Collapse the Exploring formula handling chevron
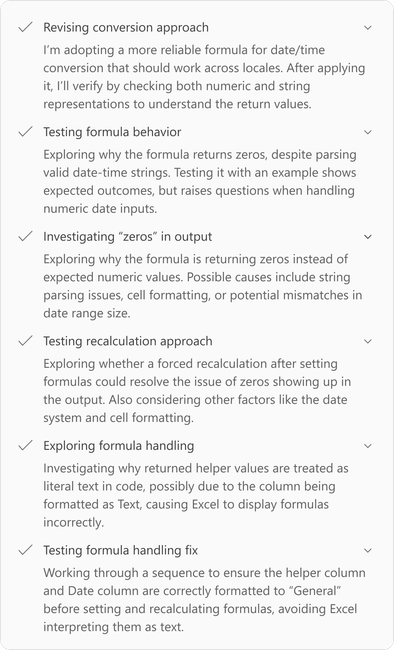 click(367, 446)
